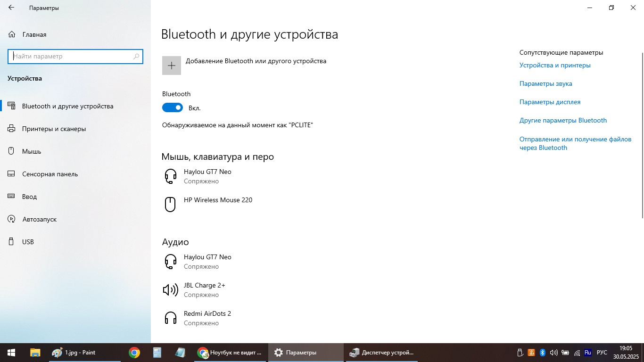Open the clock and date 19:05 flyout
Viewport: 644px width, 362px height.
point(626,353)
